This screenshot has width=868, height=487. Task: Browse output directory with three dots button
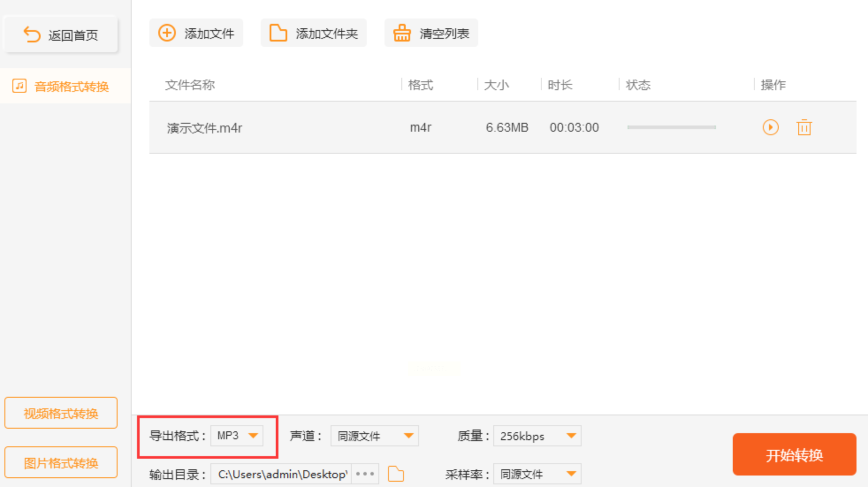(x=365, y=474)
